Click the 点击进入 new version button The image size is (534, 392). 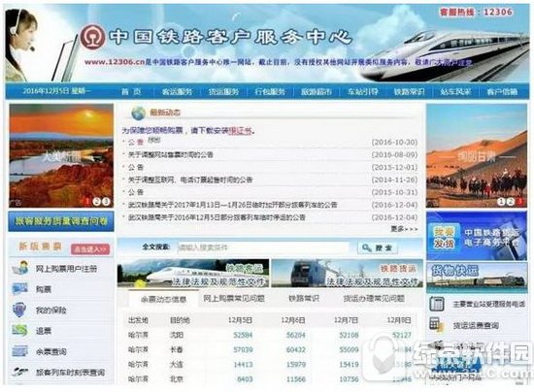tap(90, 249)
